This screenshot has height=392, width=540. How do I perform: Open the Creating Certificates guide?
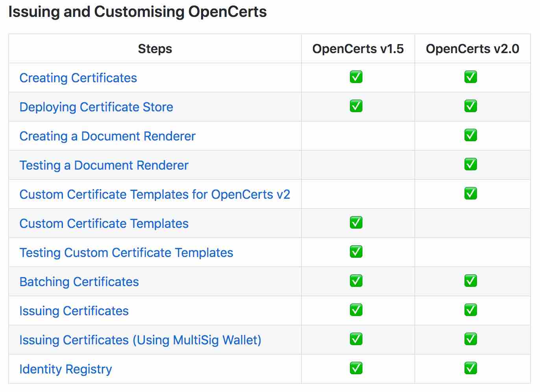(x=78, y=78)
